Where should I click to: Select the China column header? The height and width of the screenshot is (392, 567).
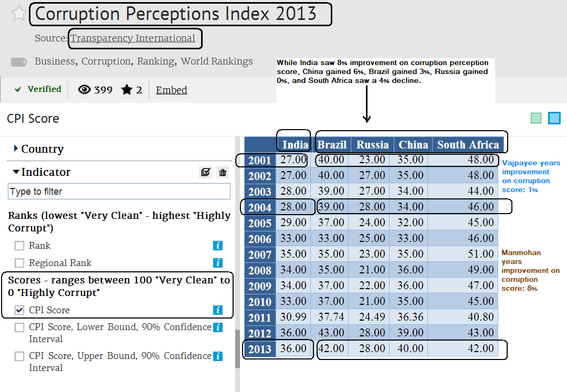pos(413,144)
